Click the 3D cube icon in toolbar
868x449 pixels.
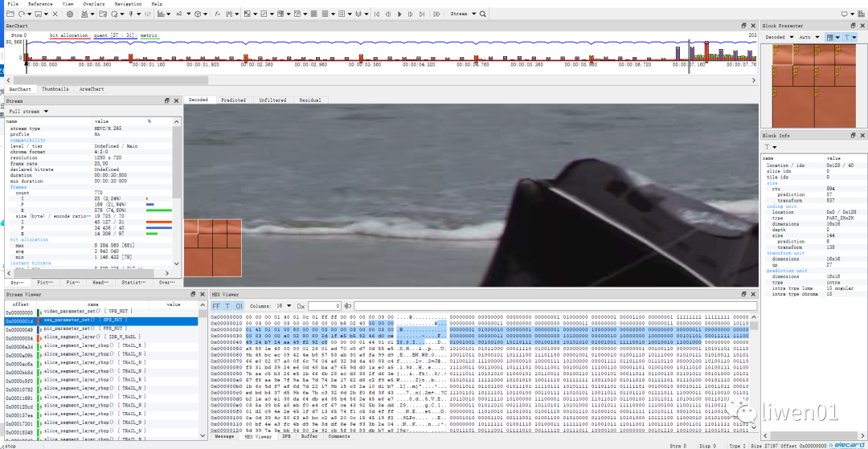click(198, 14)
